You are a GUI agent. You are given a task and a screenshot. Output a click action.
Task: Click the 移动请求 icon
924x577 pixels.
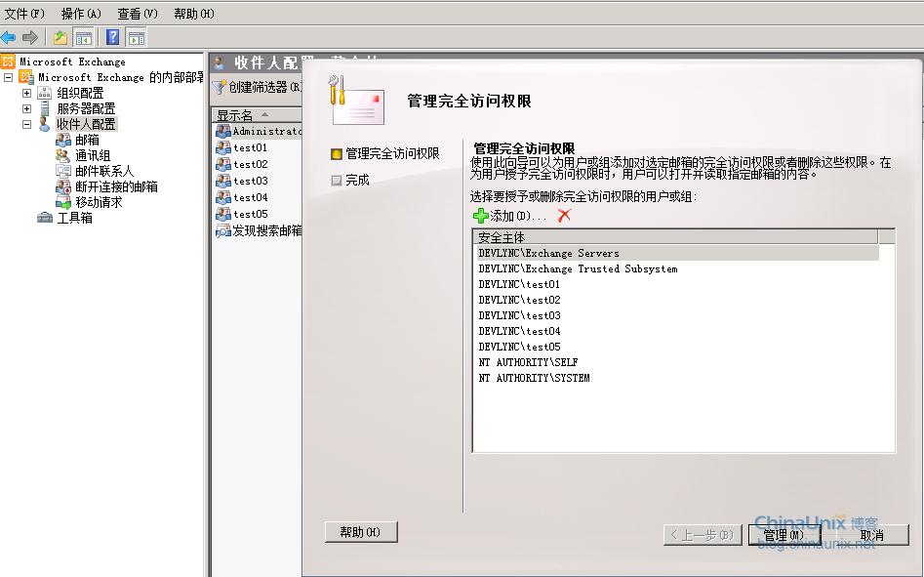(x=63, y=202)
